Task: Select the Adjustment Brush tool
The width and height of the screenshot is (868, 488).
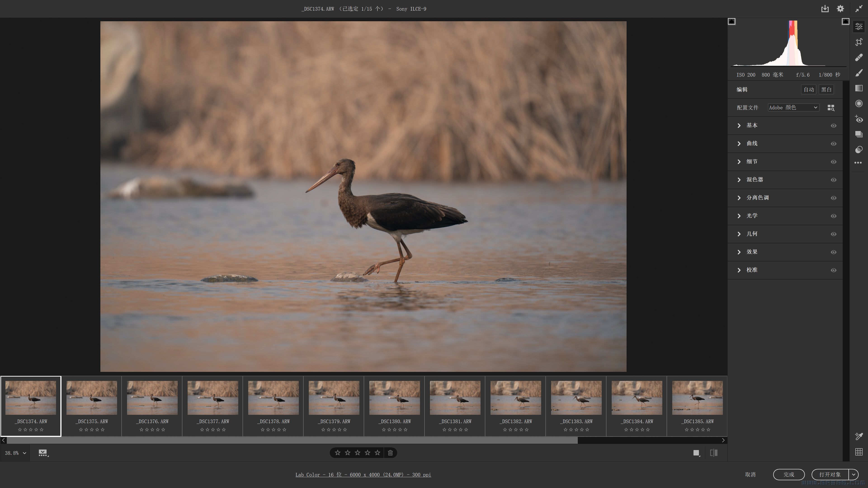Action: pos(859,73)
